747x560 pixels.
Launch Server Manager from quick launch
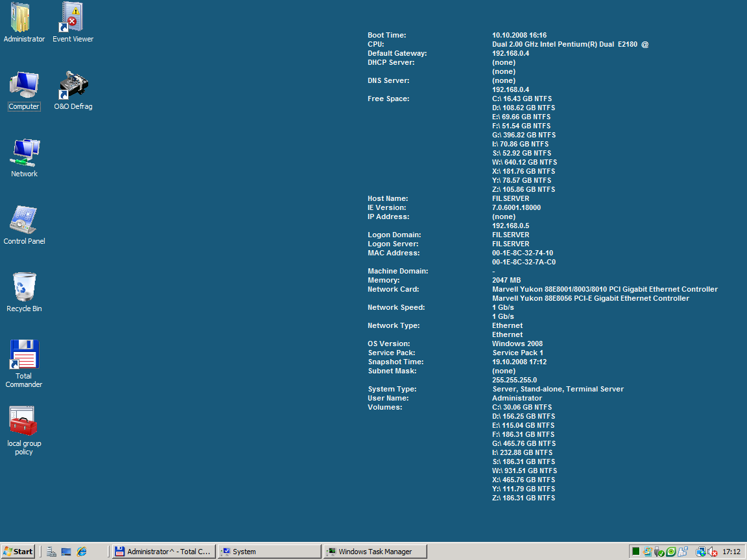[x=51, y=552]
